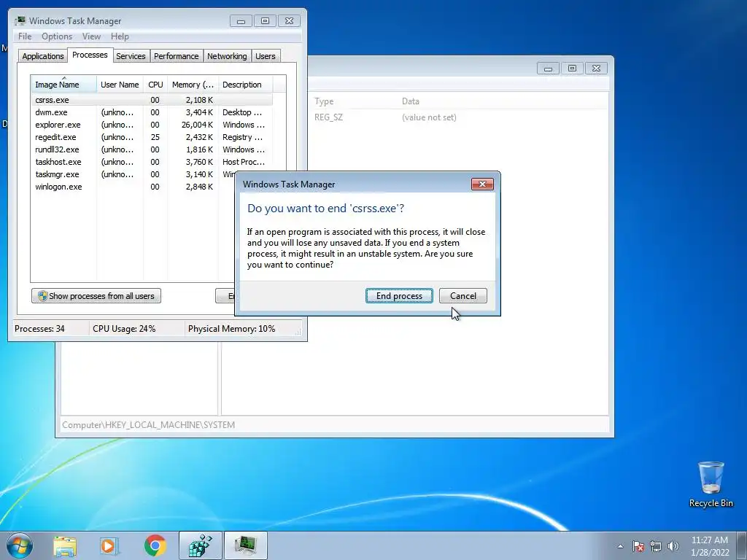
Task: Sort processes by CPU column
Action: coord(155,85)
